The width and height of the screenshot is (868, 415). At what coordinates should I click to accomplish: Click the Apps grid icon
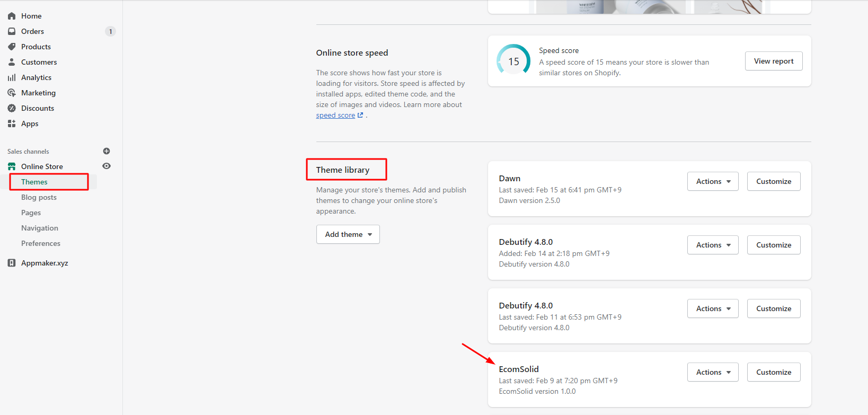point(12,123)
